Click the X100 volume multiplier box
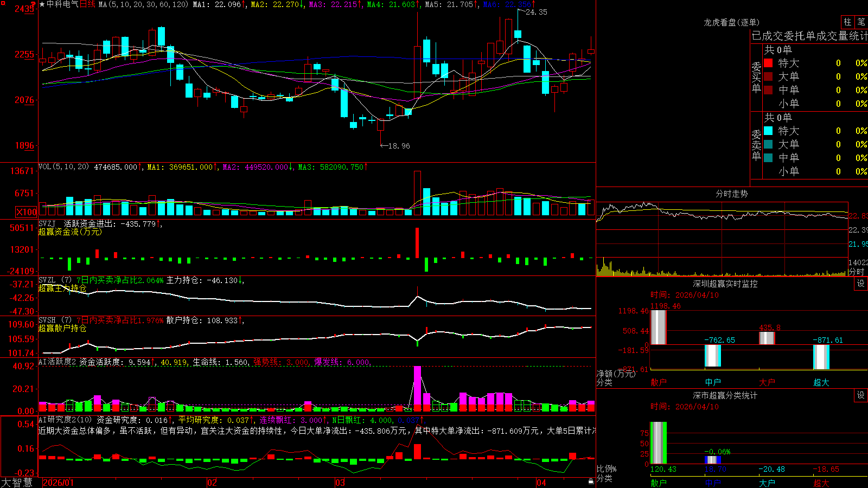This screenshot has height=488, width=868. 27,212
